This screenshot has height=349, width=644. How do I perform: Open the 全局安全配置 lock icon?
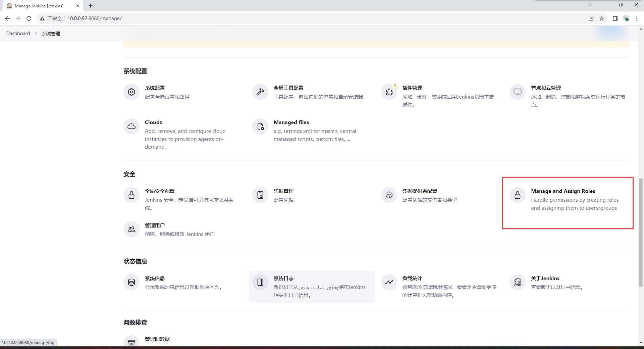tap(131, 195)
